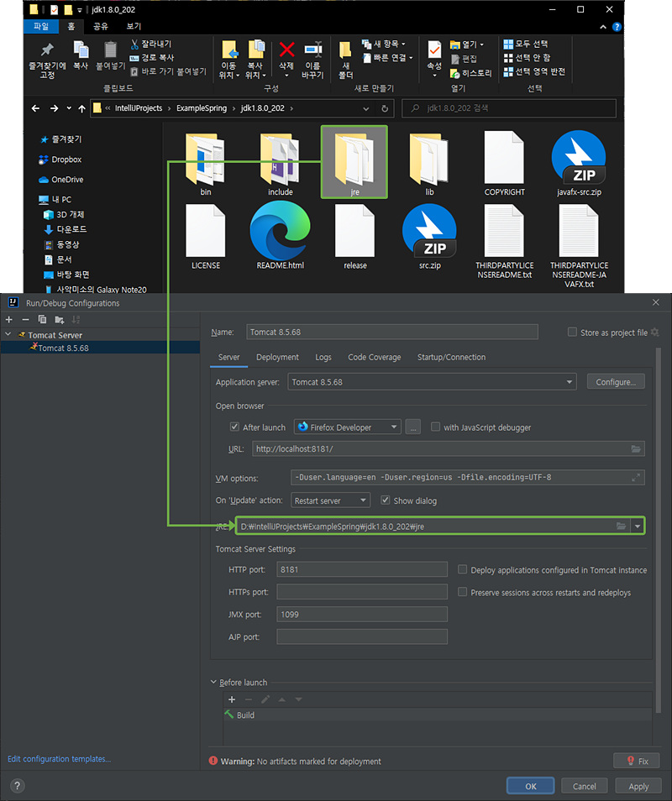Viewport: 672px width, 801px height.
Task: Click Pin to Quick access icon in Explorer
Action: (47, 50)
